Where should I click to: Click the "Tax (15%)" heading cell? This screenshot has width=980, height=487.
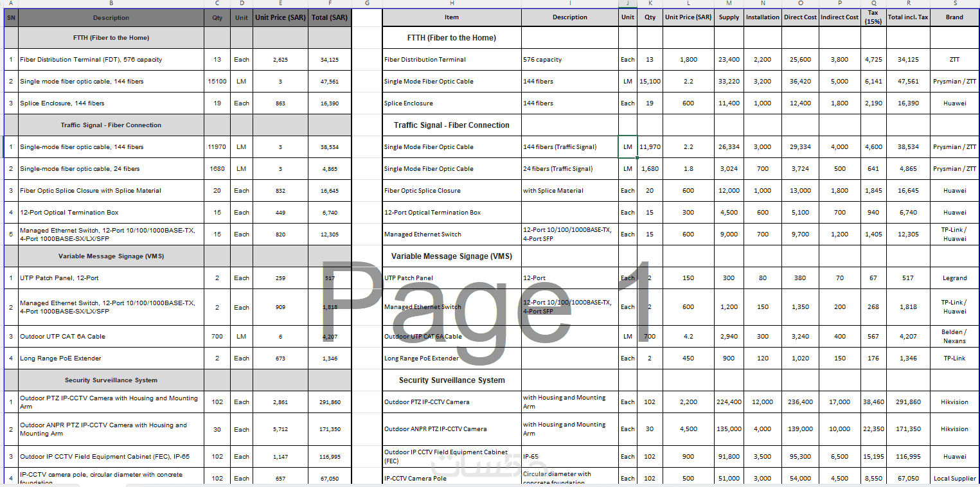click(873, 17)
